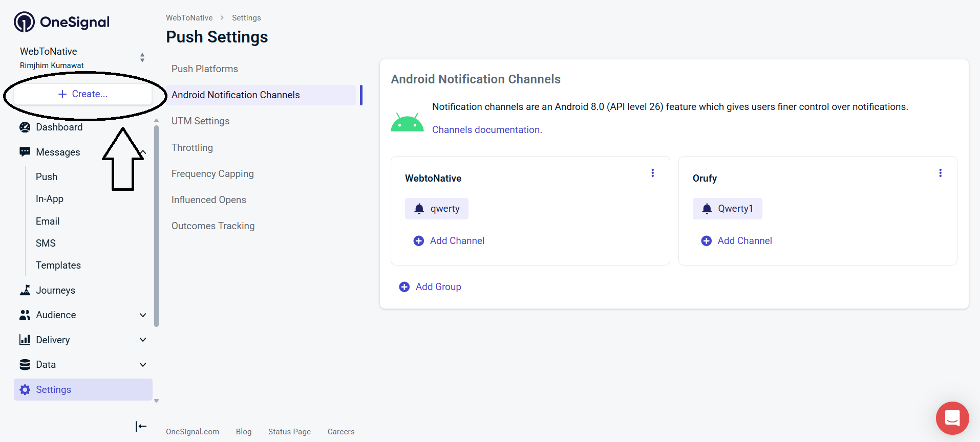This screenshot has width=980, height=442.
Task: Expand the Audience menu section
Action: pyautogui.click(x=143, y=315)
